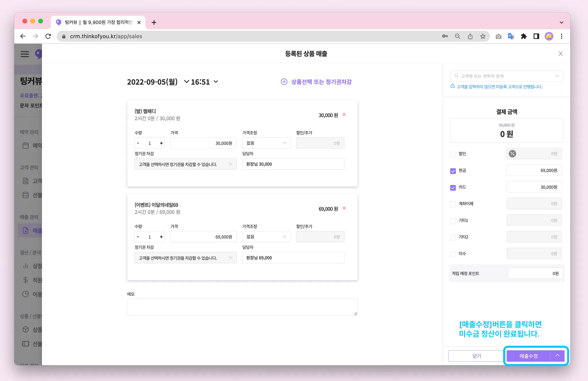Increase quantity of 이달의네일69 with plus
Viewport: 588px width, 381px height.
tap(161, 237)
